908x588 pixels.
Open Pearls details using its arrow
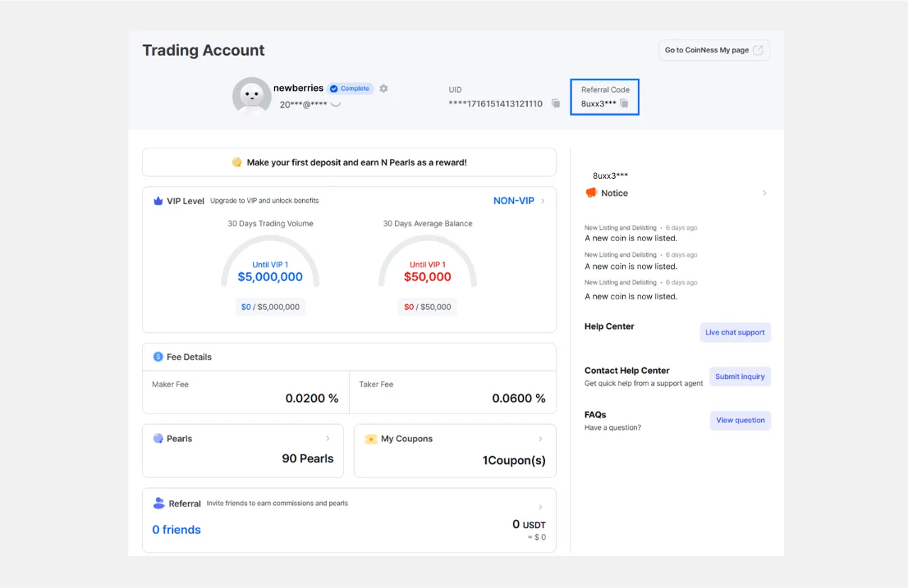pyautogui.click(x=327, y=438)
